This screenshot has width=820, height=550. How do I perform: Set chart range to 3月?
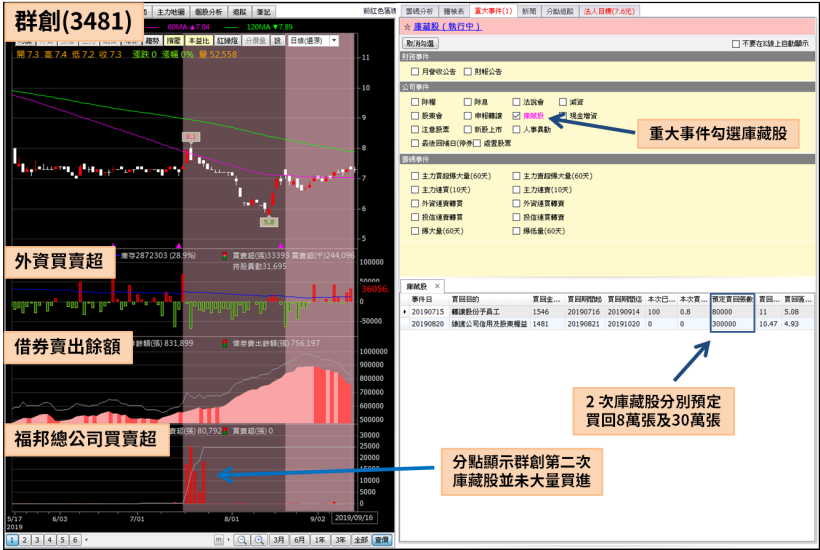point(279,540)
